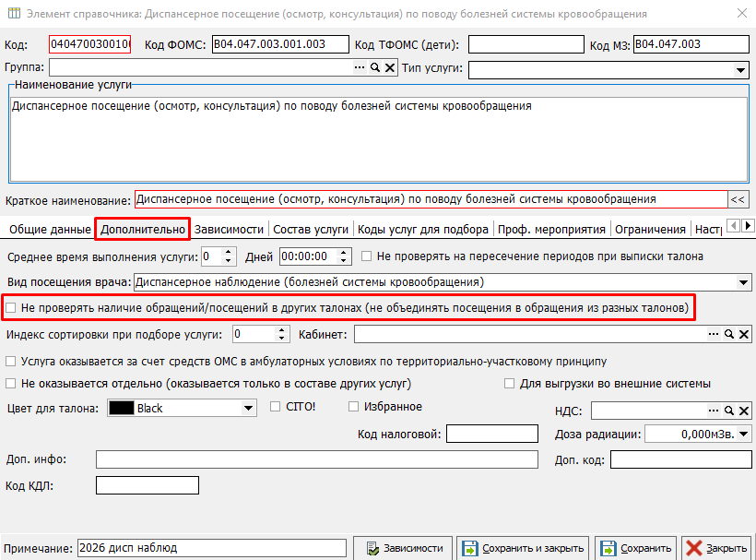Click Сохранить и закрыть button

pyautogui.click(x=523, y=548)
